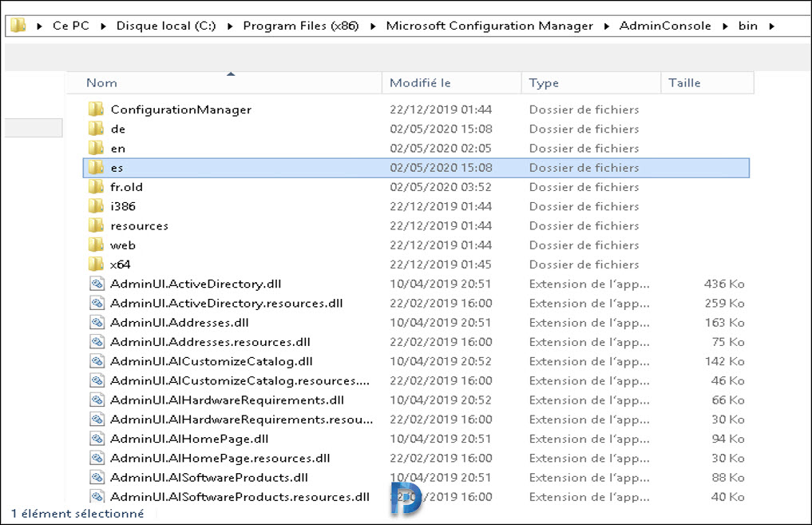Click the i386 folder icon
This screenshot has width=812, height=525.
tap(96, 205)
